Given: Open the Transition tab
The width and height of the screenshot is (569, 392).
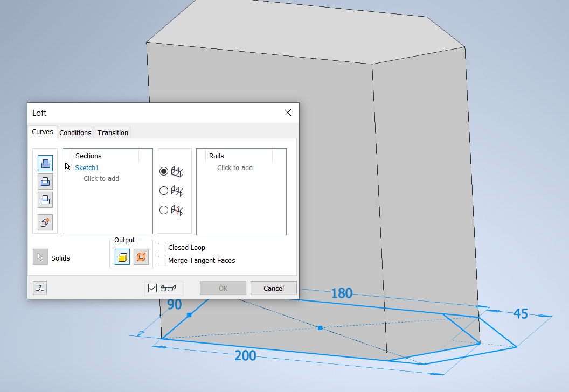Looking at the screenshot, I should [112, 132].
